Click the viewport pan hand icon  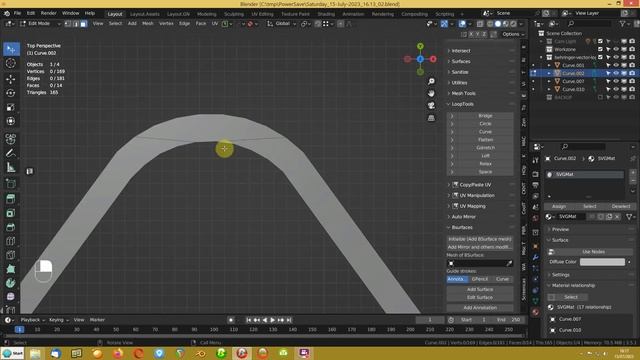pyautogui.click(x=431, y=93)
